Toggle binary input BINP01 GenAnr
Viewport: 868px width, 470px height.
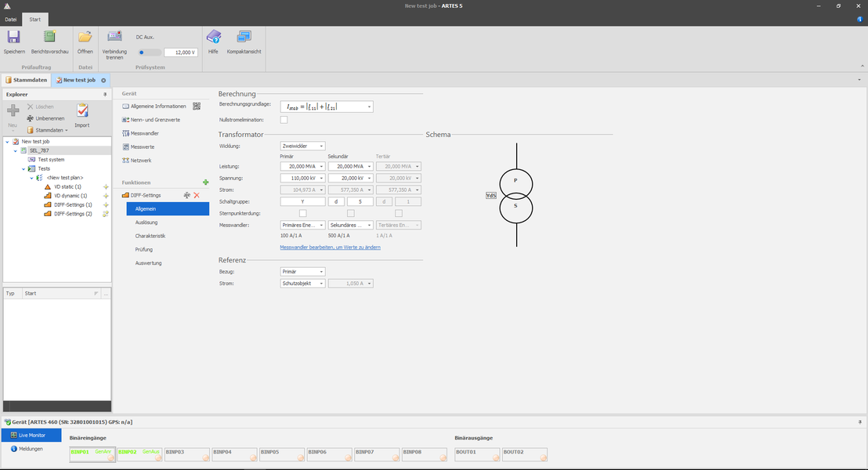tap(92, 454)
